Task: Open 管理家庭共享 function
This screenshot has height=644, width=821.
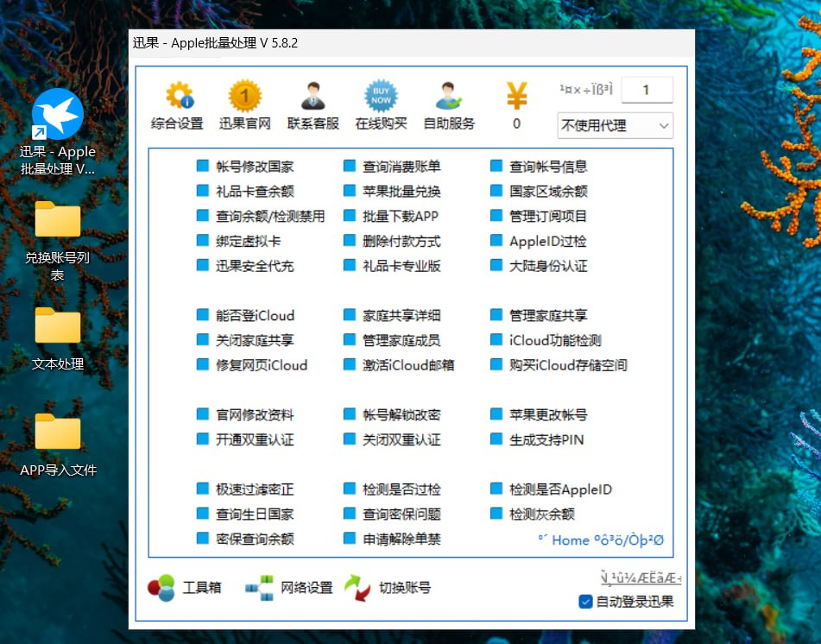Action: click(x=548, y=315)
